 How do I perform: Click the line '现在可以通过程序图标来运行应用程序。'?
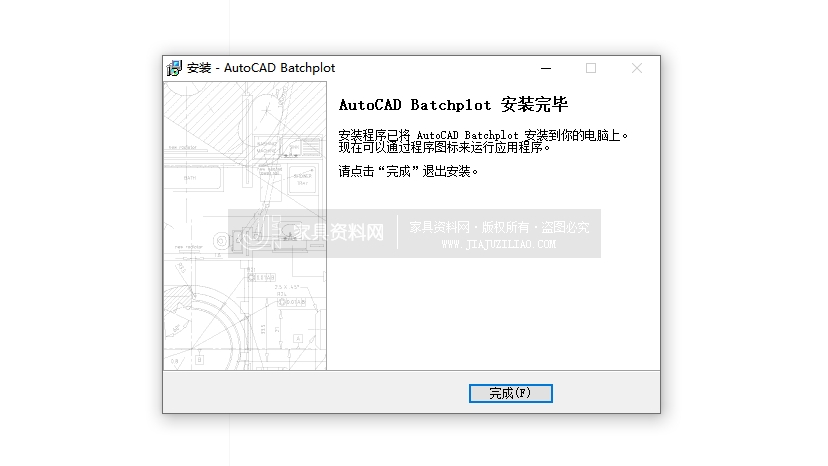pyautogui.click(x=444, y=147)
